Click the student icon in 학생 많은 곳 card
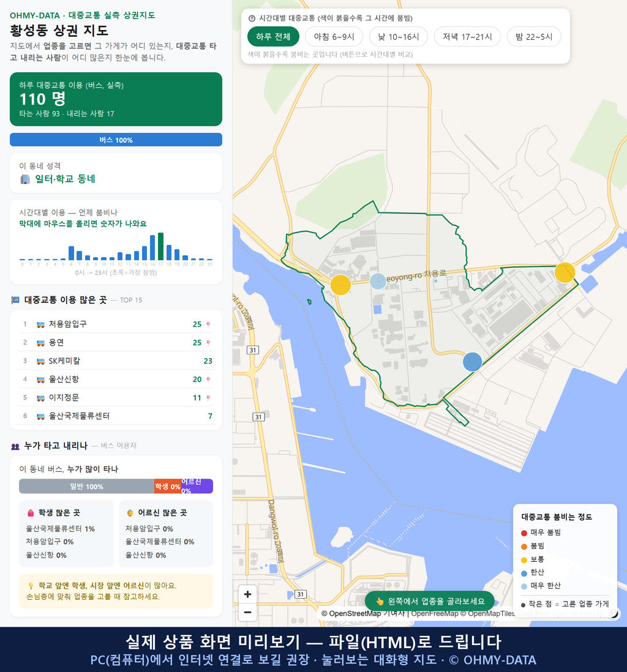Image resolution: width=627 pixels, height=672 pixels. [x=31, y=513]
